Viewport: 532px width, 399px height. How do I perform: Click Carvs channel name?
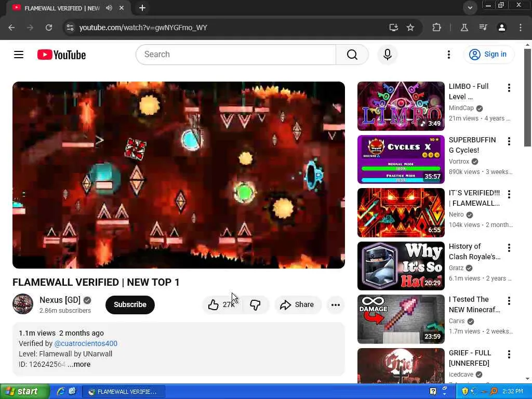(457, 321)
